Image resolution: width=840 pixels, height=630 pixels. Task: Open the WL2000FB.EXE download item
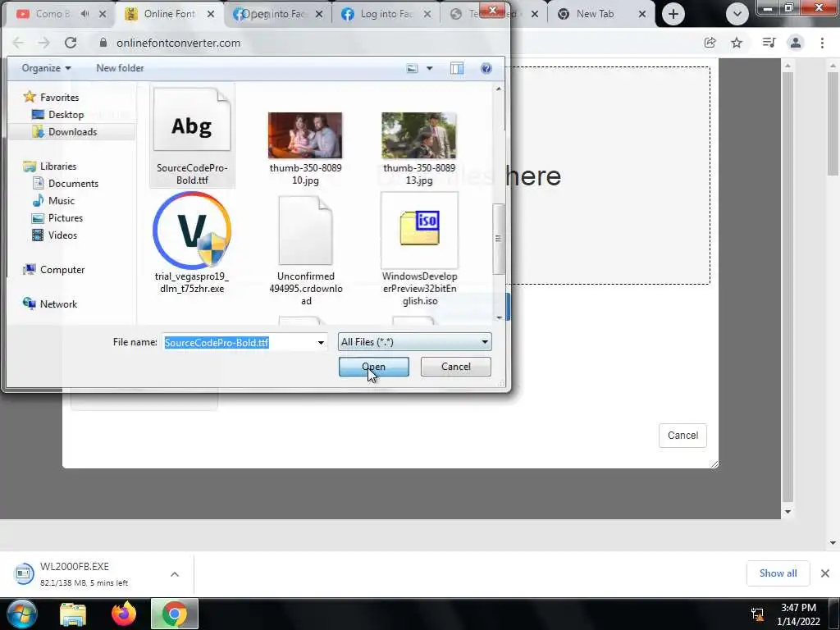coord(85,573)
